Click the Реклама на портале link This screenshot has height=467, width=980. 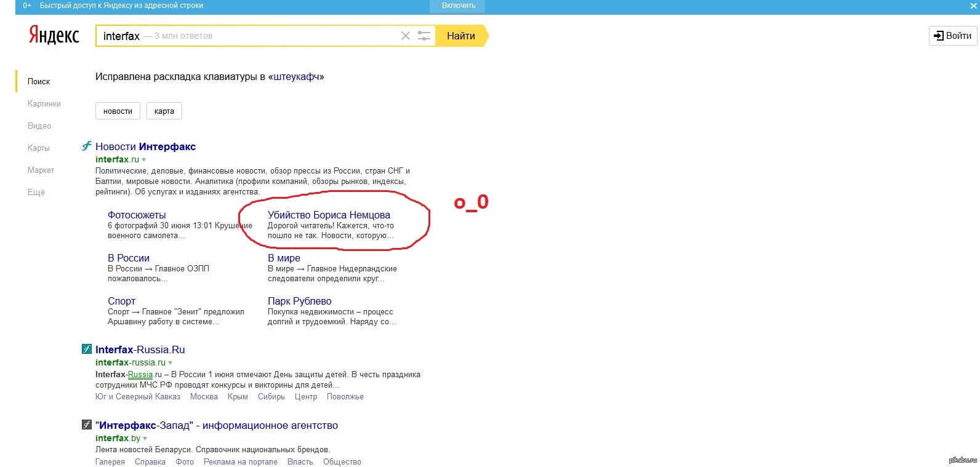pos(241,461)
